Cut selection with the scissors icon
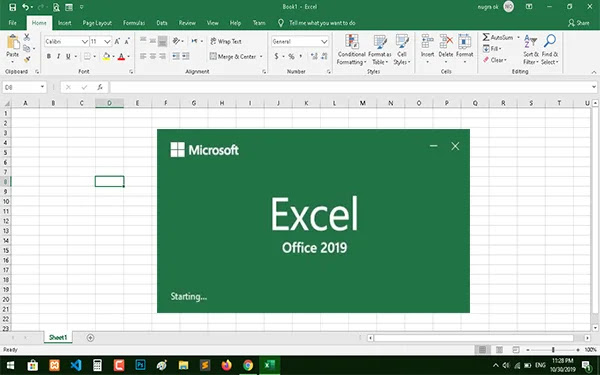The height and width of the screenshot is (375, 600). 27,37
